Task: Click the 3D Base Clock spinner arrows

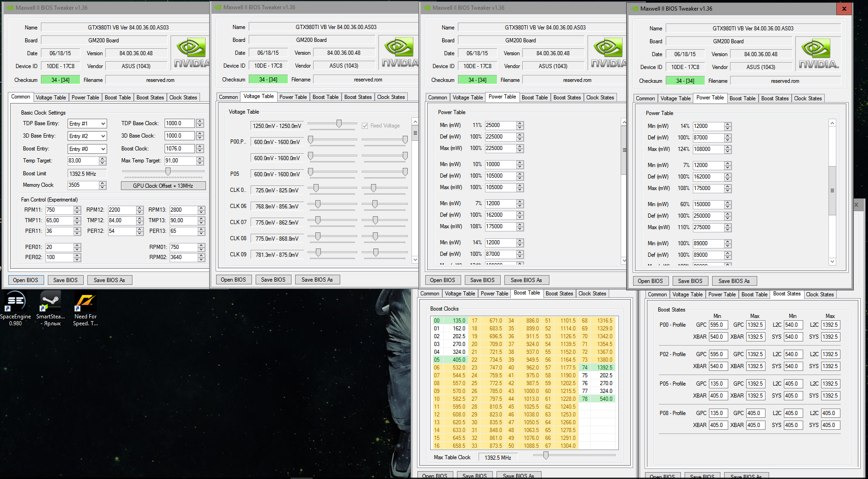Action: coord(200,136)
